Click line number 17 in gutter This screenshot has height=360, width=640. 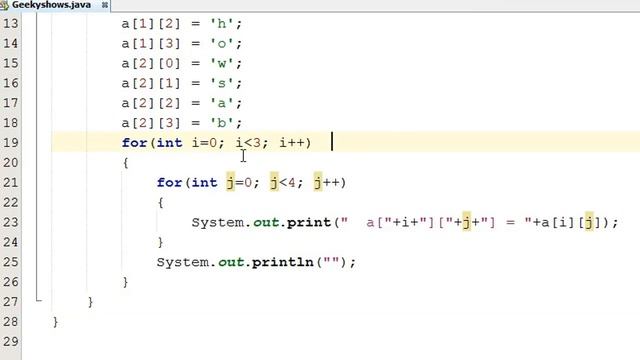click(x=11, y=103)
